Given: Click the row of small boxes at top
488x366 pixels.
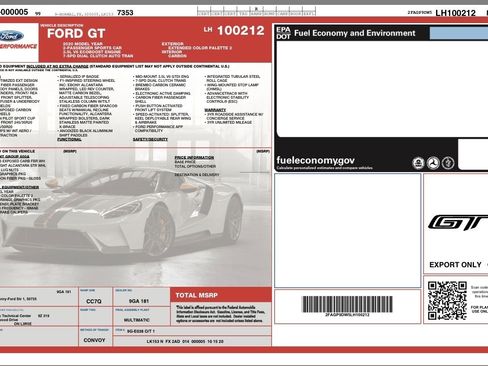Looking at the screenshot, I should pos(256,11).
